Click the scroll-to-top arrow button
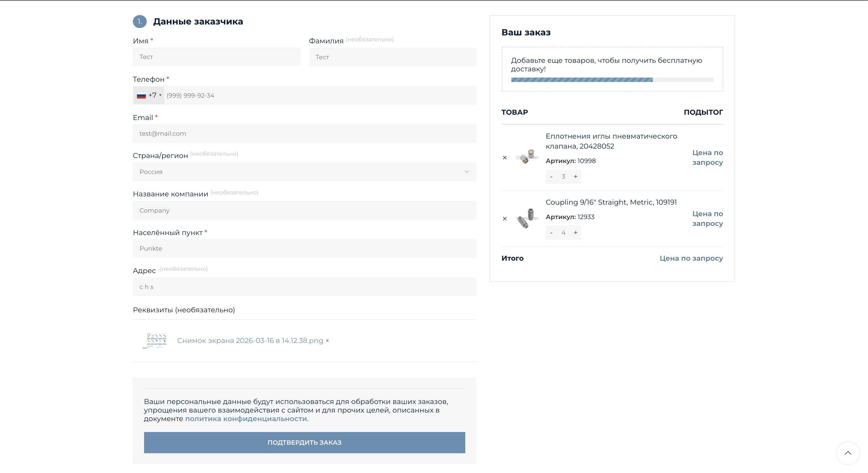The image size is (868, 473). click(x=848, y=453)
